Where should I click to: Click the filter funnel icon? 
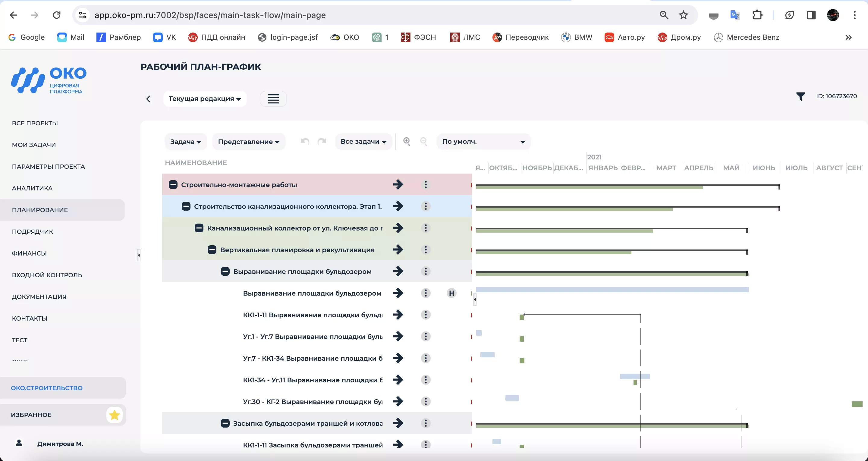point(800,96)
